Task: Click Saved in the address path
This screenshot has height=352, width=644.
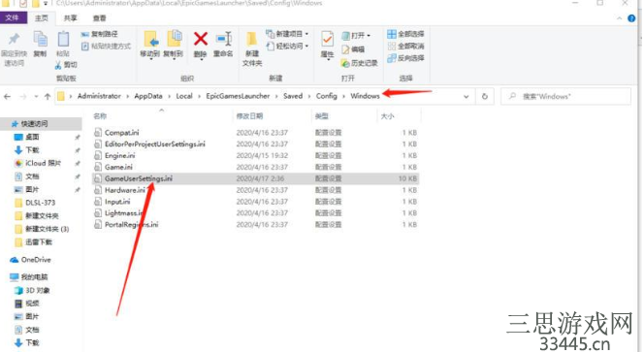Action: [293, 96]
